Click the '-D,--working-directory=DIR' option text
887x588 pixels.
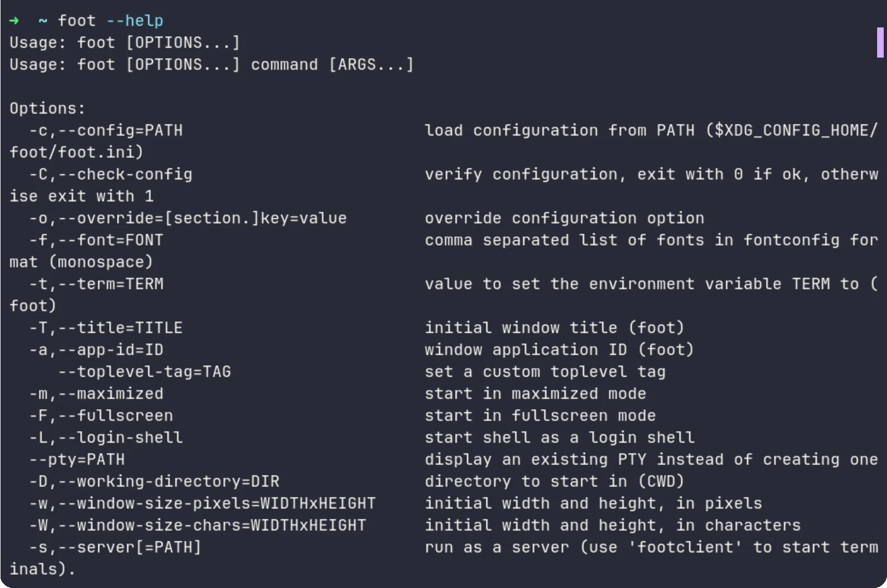[154, 482]
